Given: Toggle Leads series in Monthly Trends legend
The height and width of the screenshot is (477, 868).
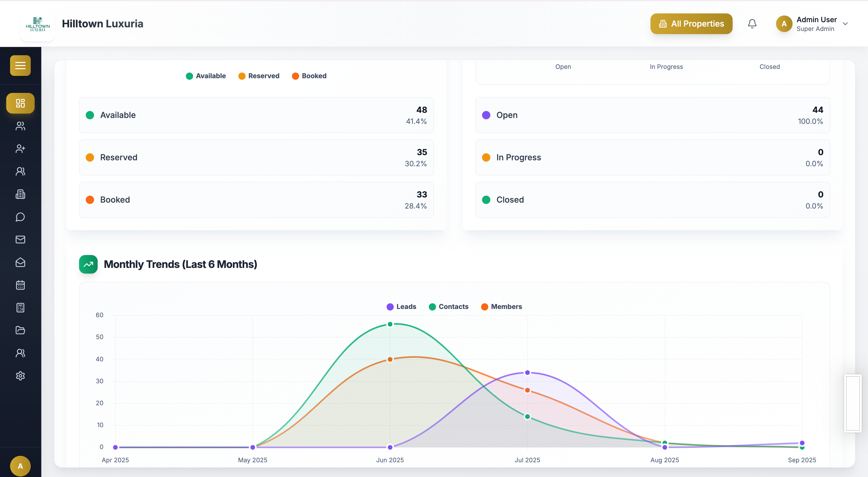Looking at the screenshot, I should click(401, 307).
